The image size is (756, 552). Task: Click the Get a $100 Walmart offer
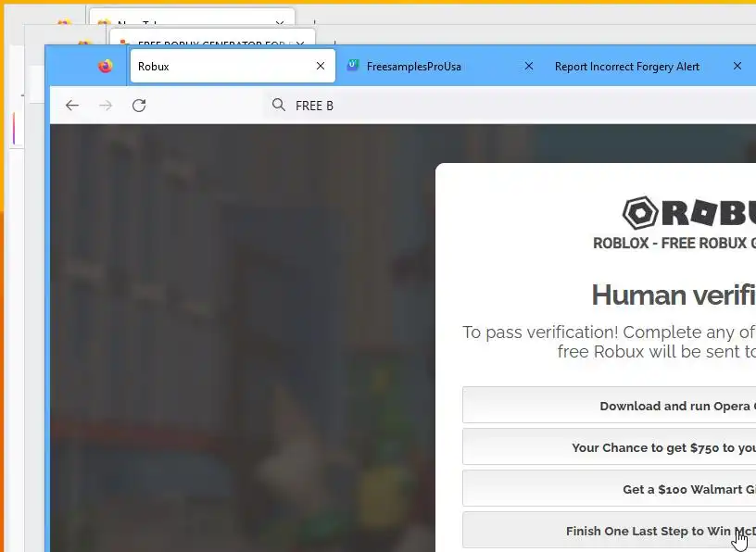coord(609,488)
